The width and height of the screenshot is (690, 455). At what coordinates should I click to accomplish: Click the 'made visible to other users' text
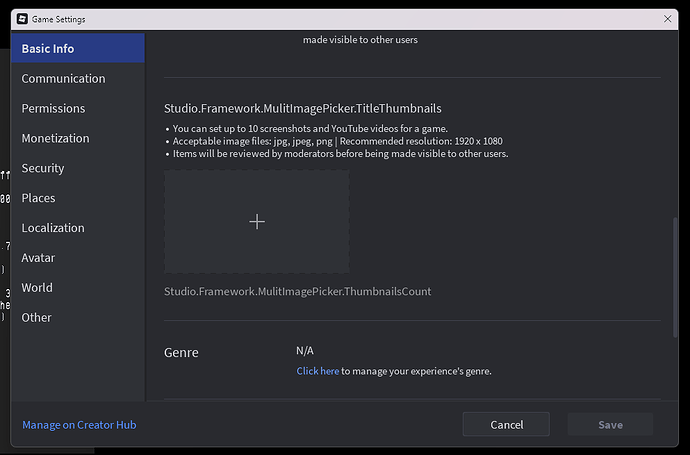(360, 40)
